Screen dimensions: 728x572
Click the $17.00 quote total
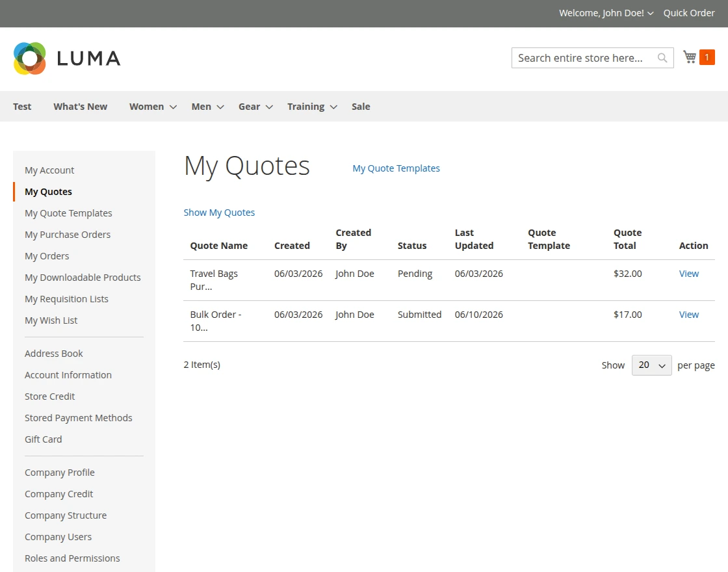tap(627, 315)
